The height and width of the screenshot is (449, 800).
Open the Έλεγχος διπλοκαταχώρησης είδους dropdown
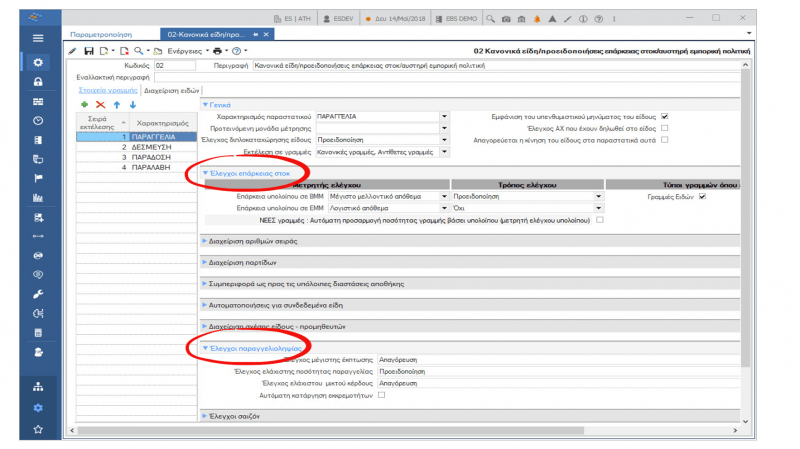444,140
